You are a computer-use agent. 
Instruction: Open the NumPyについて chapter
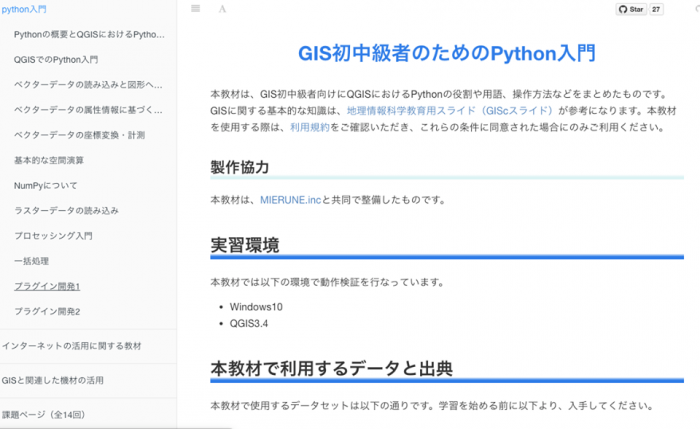pos(46,185)
